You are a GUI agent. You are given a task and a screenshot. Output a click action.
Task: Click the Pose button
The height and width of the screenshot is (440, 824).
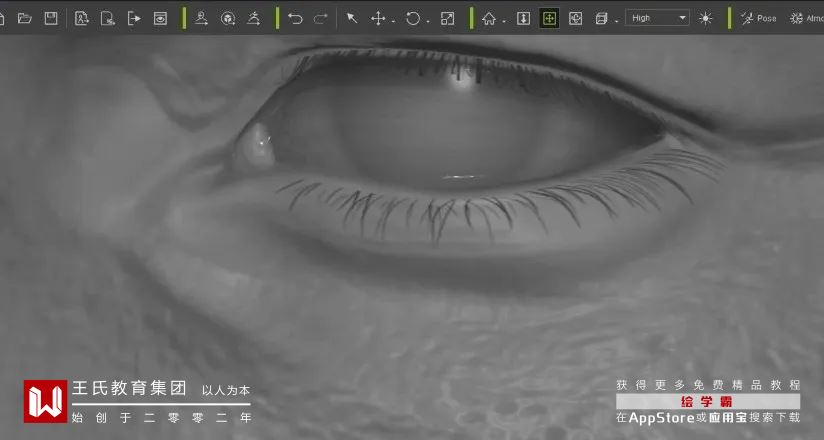click(759, 18)
